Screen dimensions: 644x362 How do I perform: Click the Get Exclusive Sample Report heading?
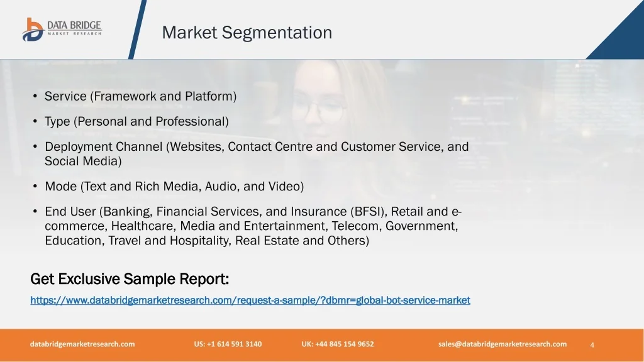pos(130,278)
